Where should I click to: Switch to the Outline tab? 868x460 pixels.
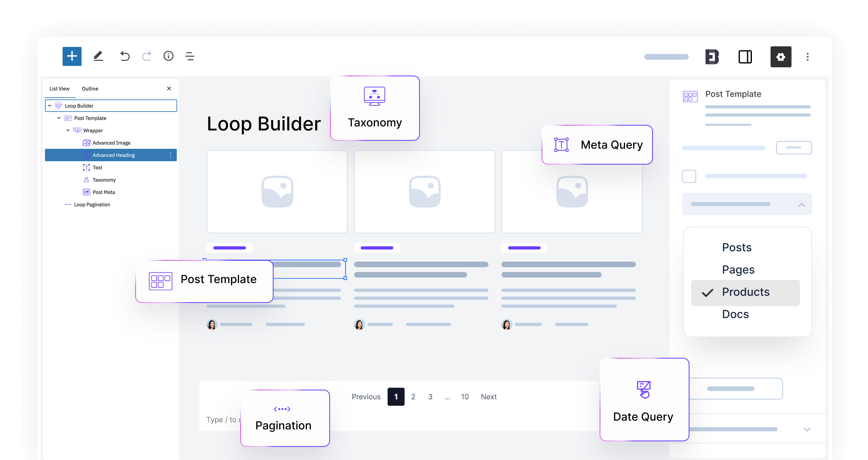[x=90, y=89]
